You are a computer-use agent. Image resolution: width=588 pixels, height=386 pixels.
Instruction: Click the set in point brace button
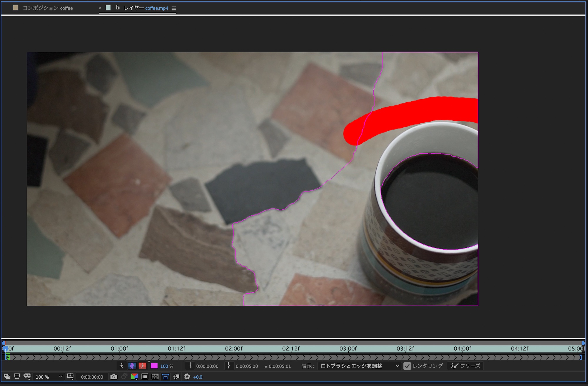[x=191, y=366]
